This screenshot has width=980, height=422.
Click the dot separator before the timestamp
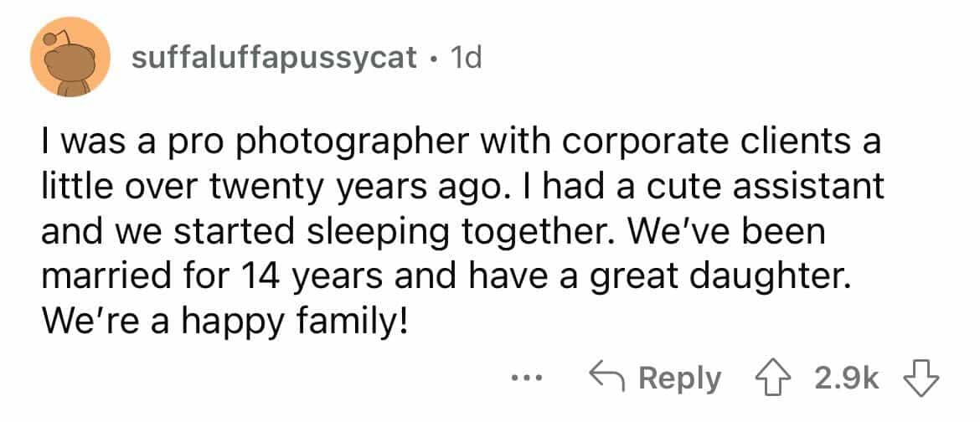pos(432,59)
